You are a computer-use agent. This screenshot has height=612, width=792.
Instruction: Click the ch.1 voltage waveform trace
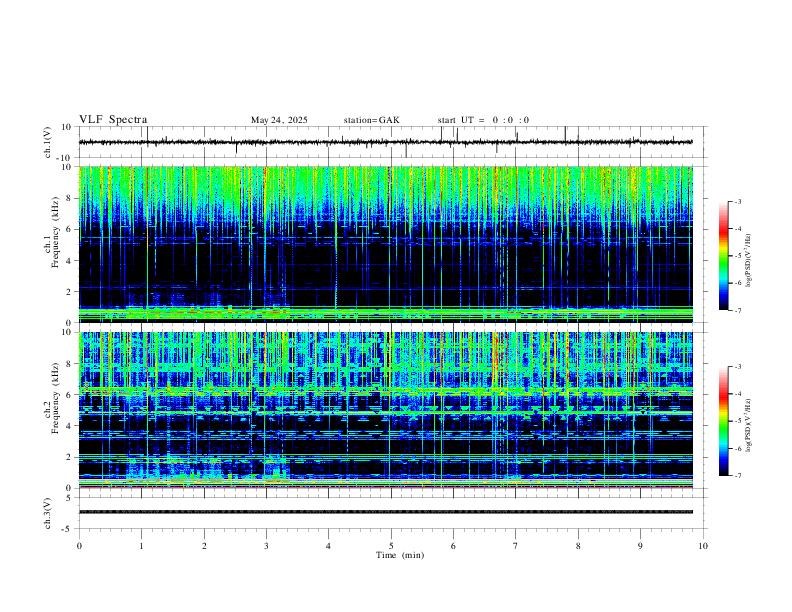tap(385, 142)
